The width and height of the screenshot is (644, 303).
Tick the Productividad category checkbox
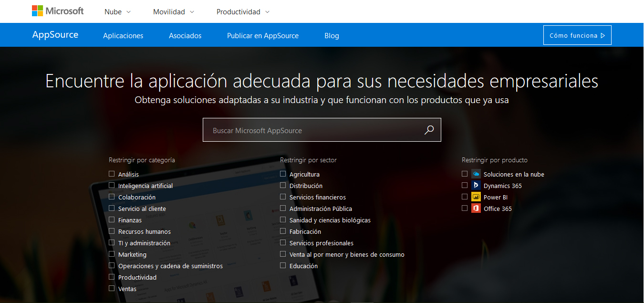(x=112, y=277)
